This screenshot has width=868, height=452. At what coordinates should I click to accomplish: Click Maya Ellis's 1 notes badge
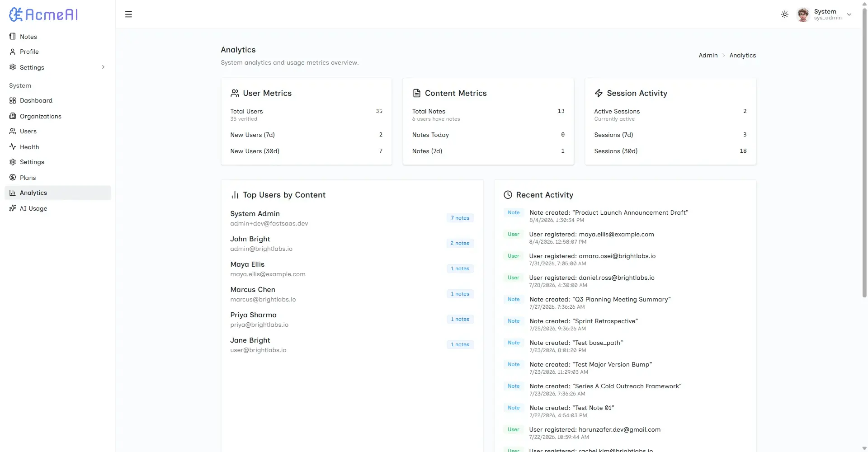pyautogui.click(x=460, y=268)
